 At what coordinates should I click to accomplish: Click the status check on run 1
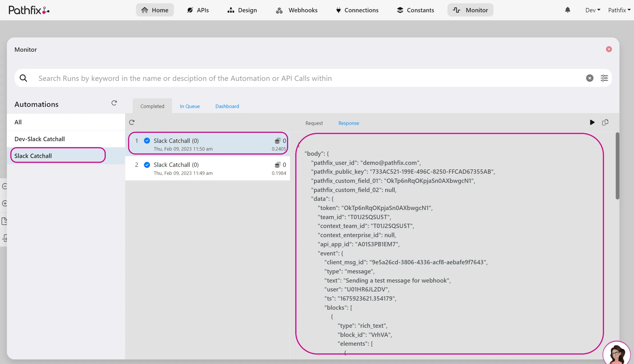[x=147, y=141]
